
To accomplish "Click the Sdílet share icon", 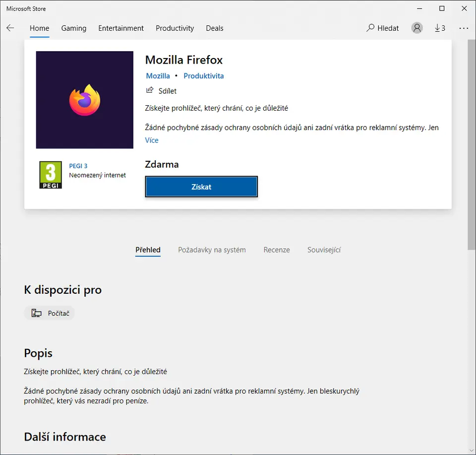I will coord(150,91).
